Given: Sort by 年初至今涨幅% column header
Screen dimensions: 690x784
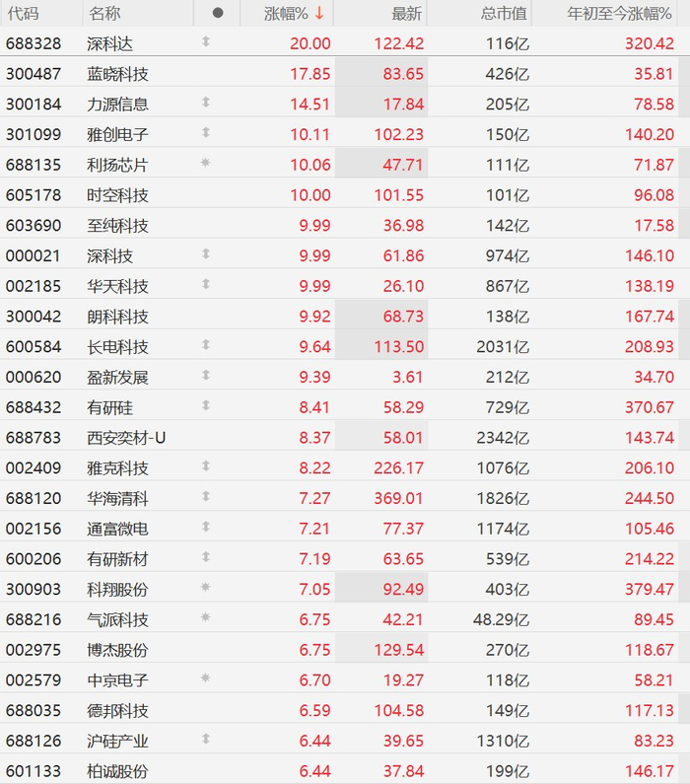Looking at the screenshot, I should coord(619,14).
